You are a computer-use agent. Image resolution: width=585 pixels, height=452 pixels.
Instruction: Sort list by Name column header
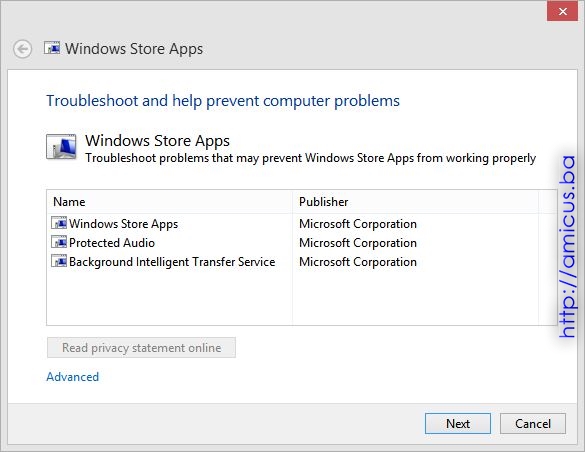170,202
